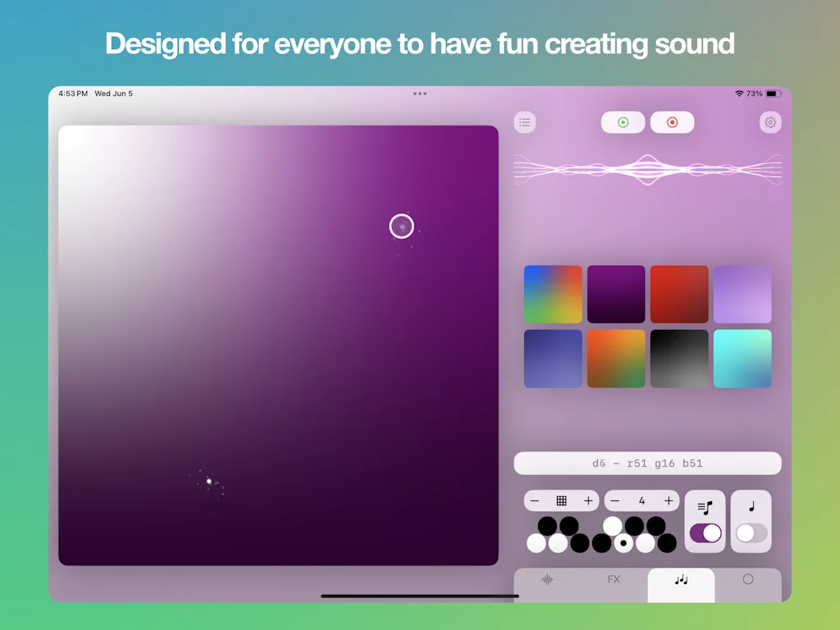Enable the note duration toggle switch
The height and width of the screenshot is (630, 840).
point(749,533)
